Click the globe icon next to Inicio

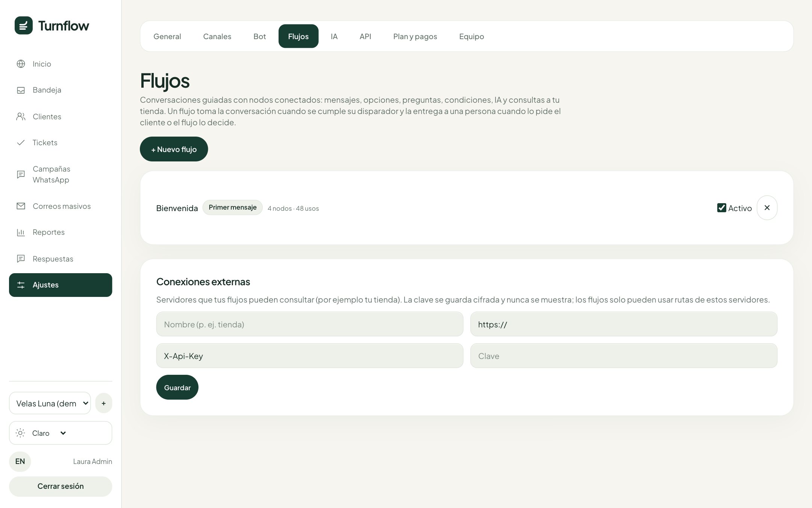click(x=21, y=64)
